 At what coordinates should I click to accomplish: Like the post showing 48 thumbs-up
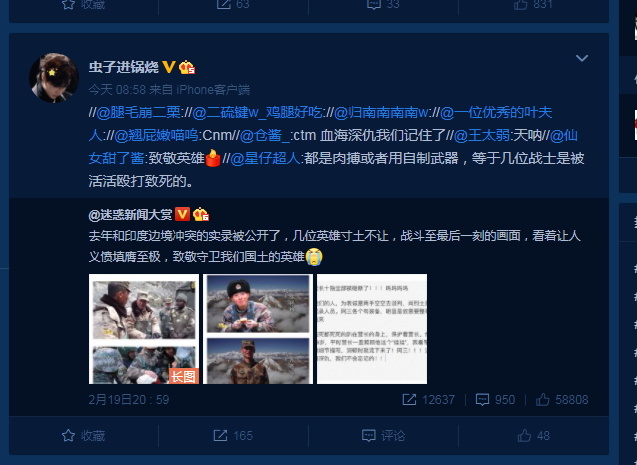pos(533,436)
